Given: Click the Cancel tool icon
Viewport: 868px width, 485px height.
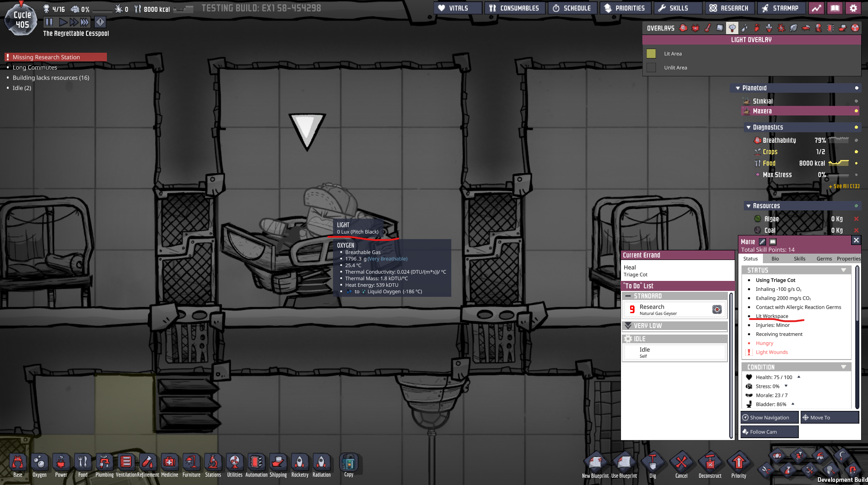Looking at the screenshot, I should point(681,463).
